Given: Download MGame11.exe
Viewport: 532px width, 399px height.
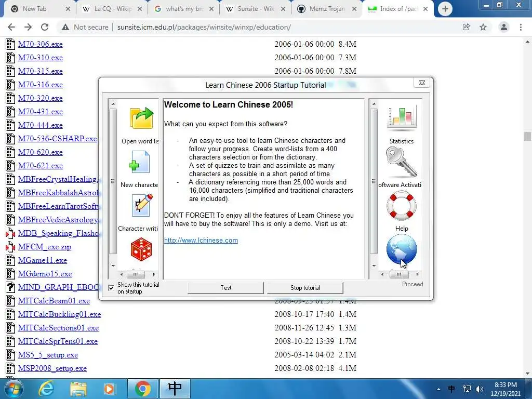Looking at the screenshot, I should (x=43, y=261).
